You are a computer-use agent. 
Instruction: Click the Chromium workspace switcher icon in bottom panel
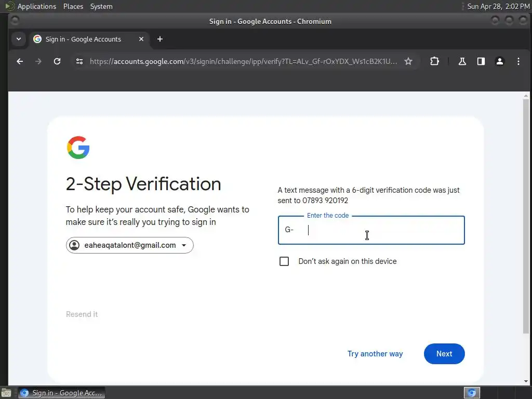click(472, 393)
